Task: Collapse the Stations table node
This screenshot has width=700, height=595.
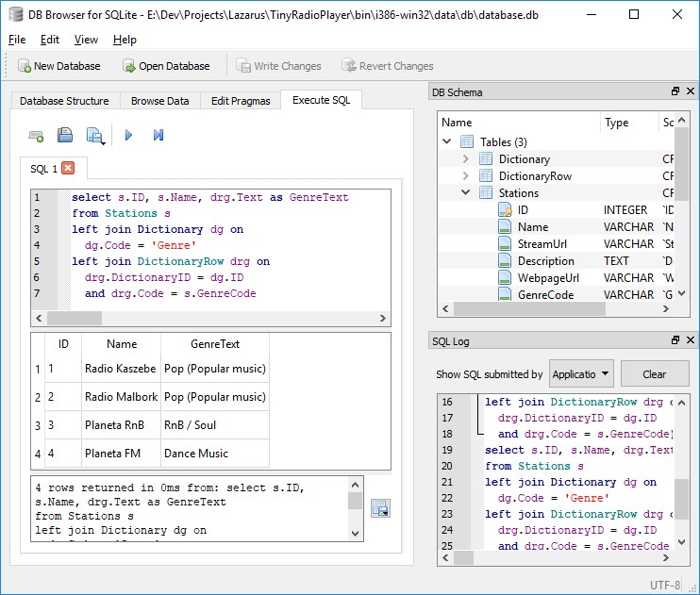Action: click(x=466, y=192)
